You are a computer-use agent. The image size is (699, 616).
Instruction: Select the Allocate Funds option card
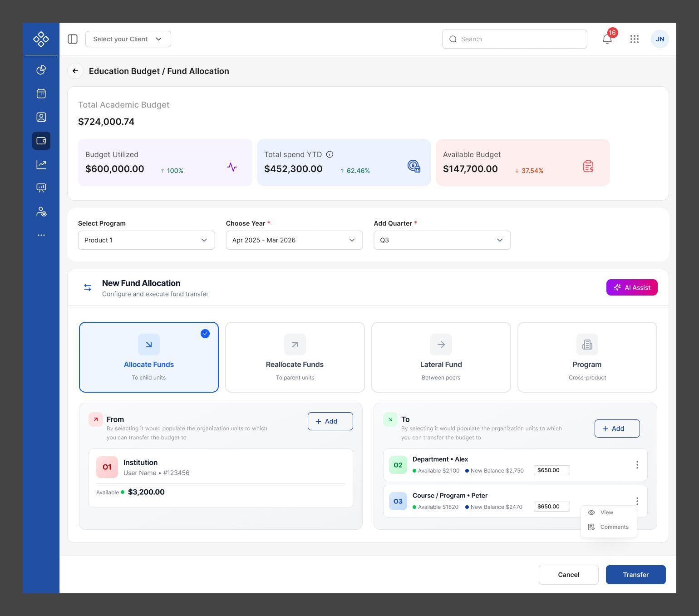click(x=149, y=357)
